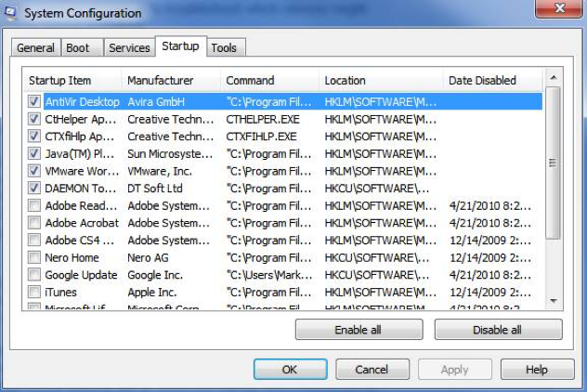The image size is (587, 392).
Task: Click the Google Inc. manufacturer cell
Action: click(155, 275)
